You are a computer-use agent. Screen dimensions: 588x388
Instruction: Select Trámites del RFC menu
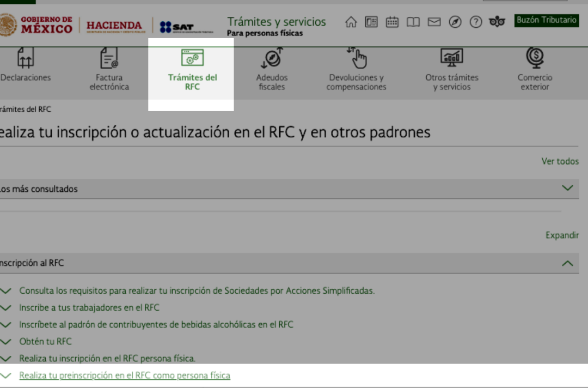[x=192, y=71]
